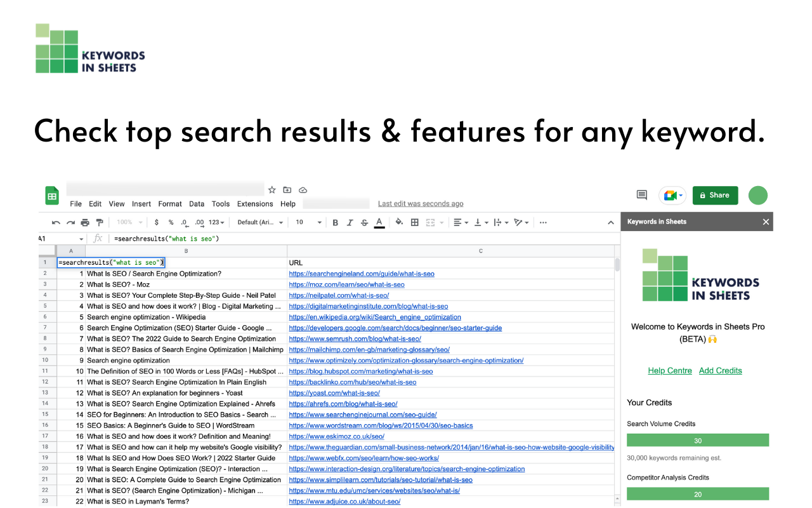This screenshot has width=812, height=508.
Task: Undo the last action
Action: pos(56,222)
